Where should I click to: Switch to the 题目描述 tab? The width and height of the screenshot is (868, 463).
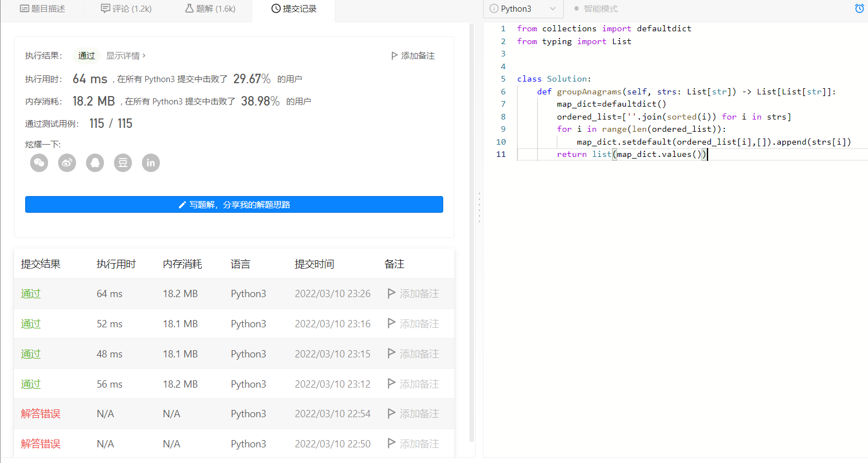click(x=42, y=8)
